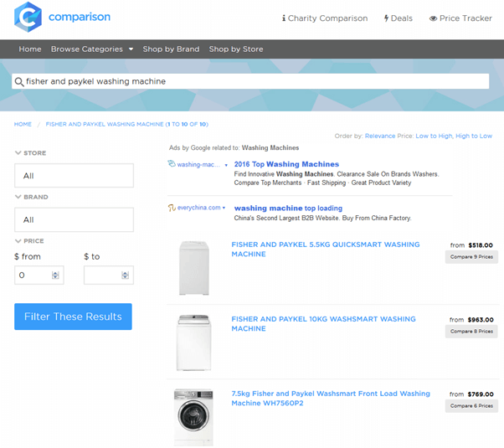Viewport: 504px width, 448px height.
Task: Click Filter These Results button
Action: [73, 317]
